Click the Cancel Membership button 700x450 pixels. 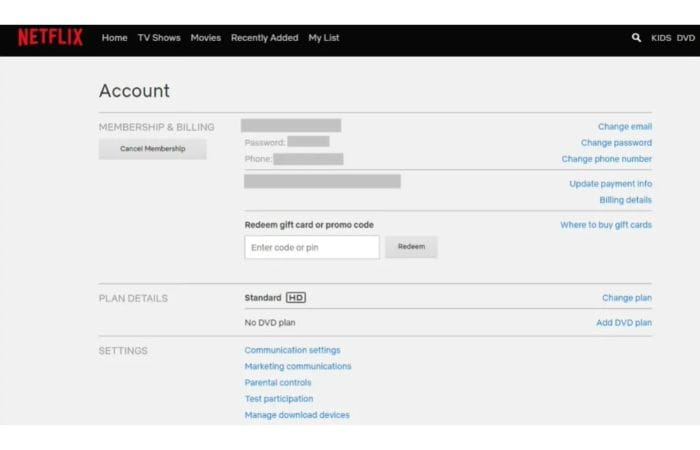click(x=153, y=149)
